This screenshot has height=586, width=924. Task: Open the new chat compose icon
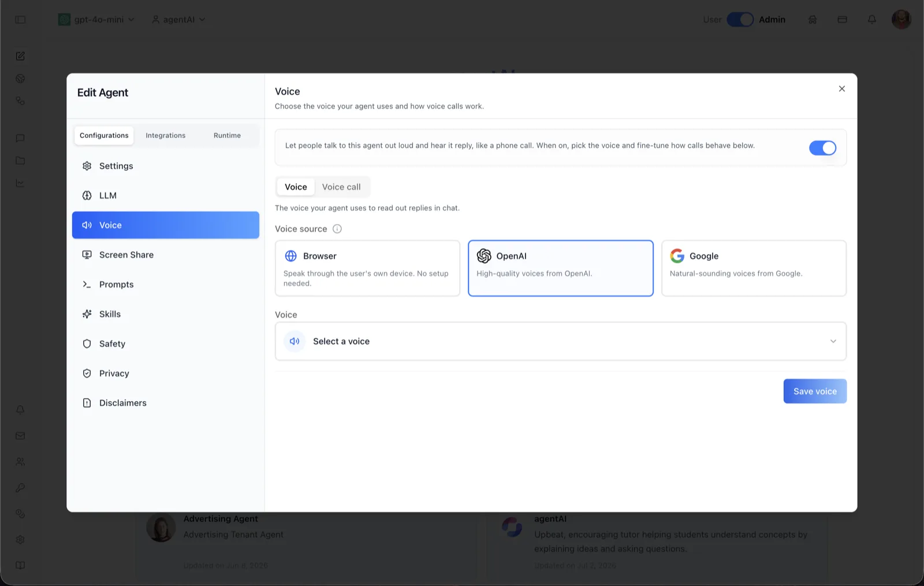(20, 56)
